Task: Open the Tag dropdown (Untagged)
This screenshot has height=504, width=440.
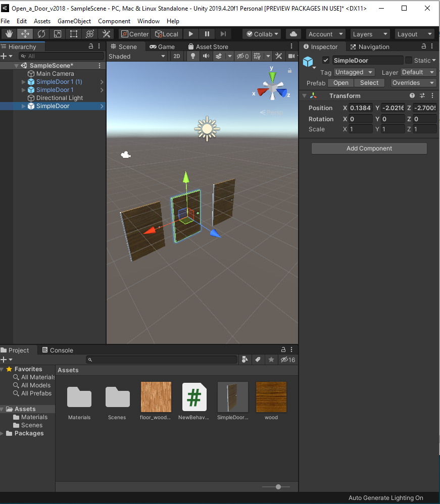Action: tap(354, 72)
